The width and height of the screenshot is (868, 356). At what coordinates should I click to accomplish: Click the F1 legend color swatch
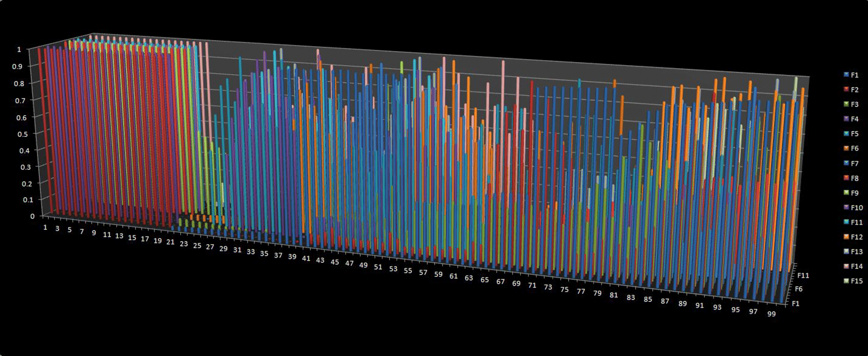(846, 75)
